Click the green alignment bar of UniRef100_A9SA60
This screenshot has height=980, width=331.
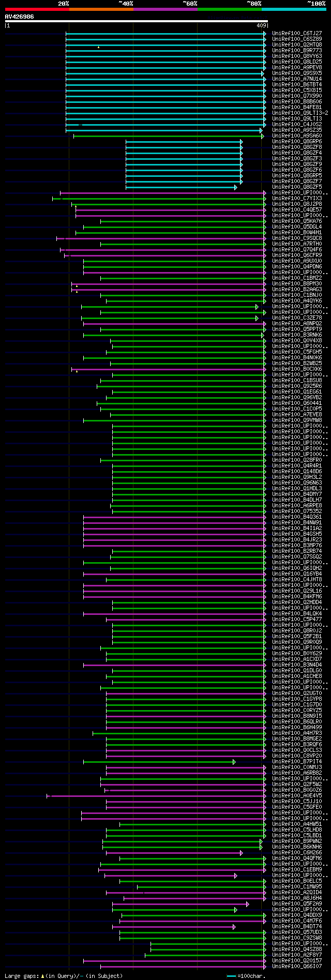(168, 136)
